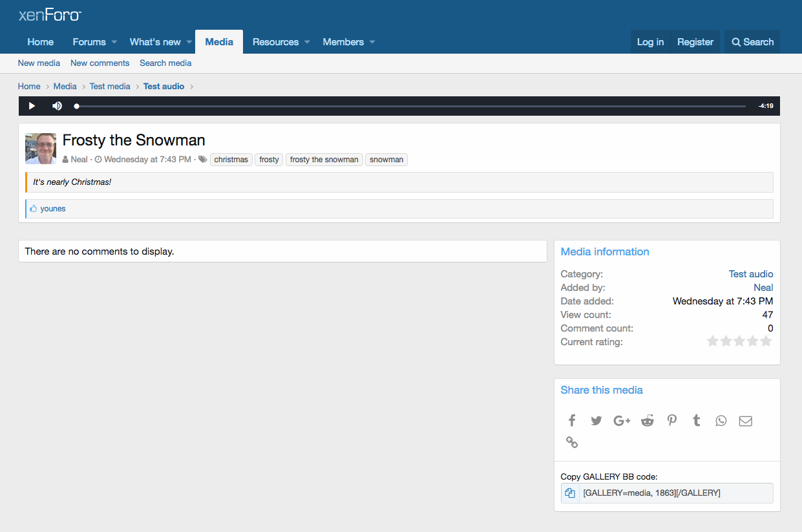Open the What's new dropdown arrow
Viewport: 802px width, 532px height.
(x=189, y=42)
